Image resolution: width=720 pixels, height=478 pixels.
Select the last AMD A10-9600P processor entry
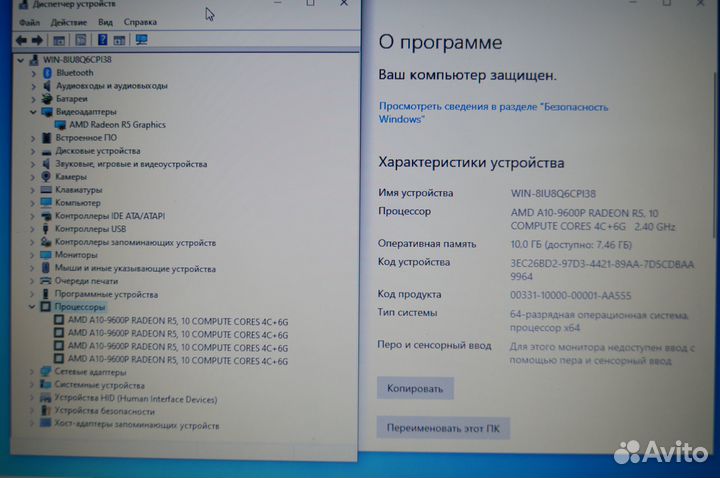click(x=178, y=360)
